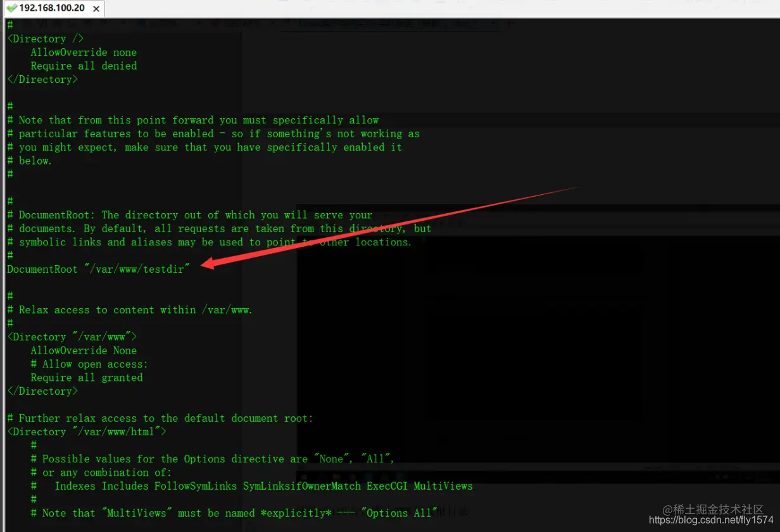Click comment 'Further relax access to the default document root'
The height and width of the screenshot is (532, 780).
[x=160, y=418]
